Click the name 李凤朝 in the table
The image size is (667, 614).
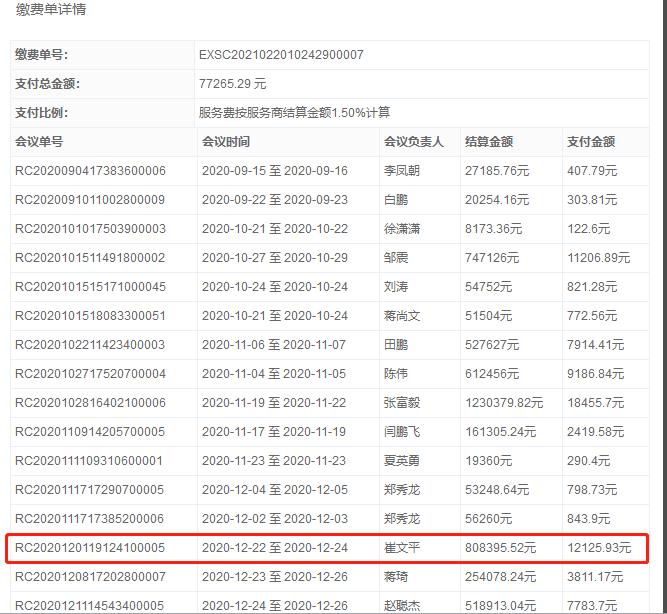click(x=401, y=171)
